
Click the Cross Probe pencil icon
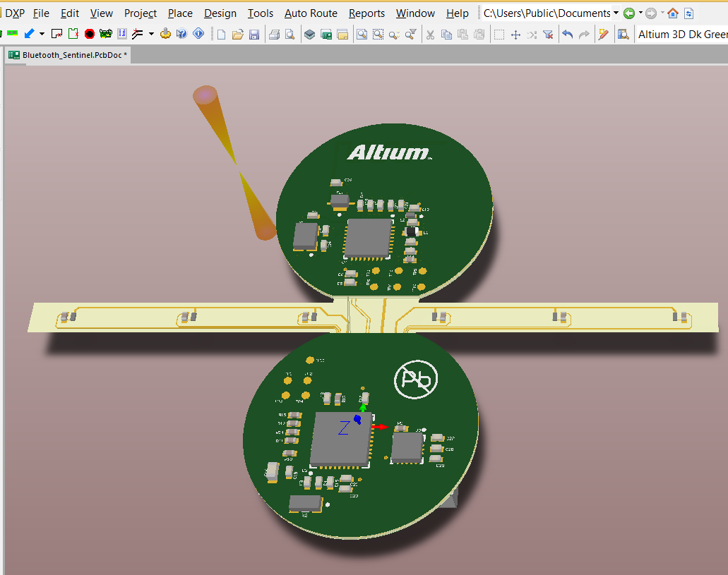(x=603, y=34)
